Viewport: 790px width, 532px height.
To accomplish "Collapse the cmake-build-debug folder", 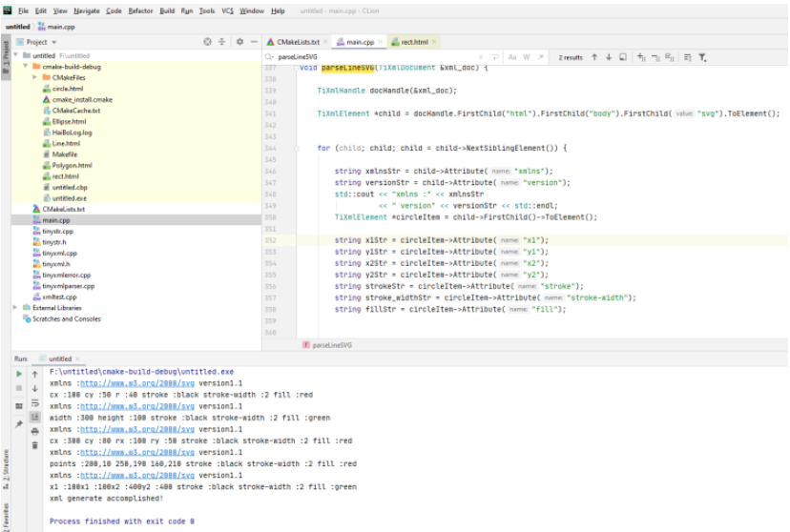I will coord(25,67).
